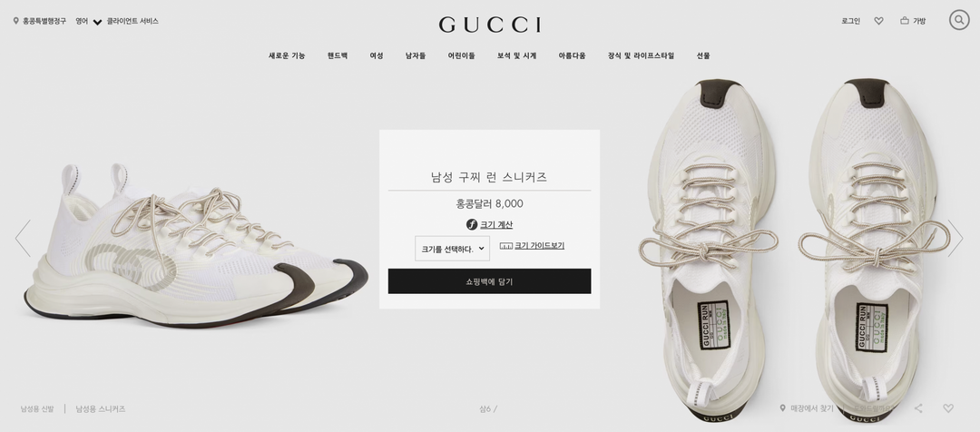
Task: Click the round f icon beside 크기 계산
Action: (x=472, y=224)
